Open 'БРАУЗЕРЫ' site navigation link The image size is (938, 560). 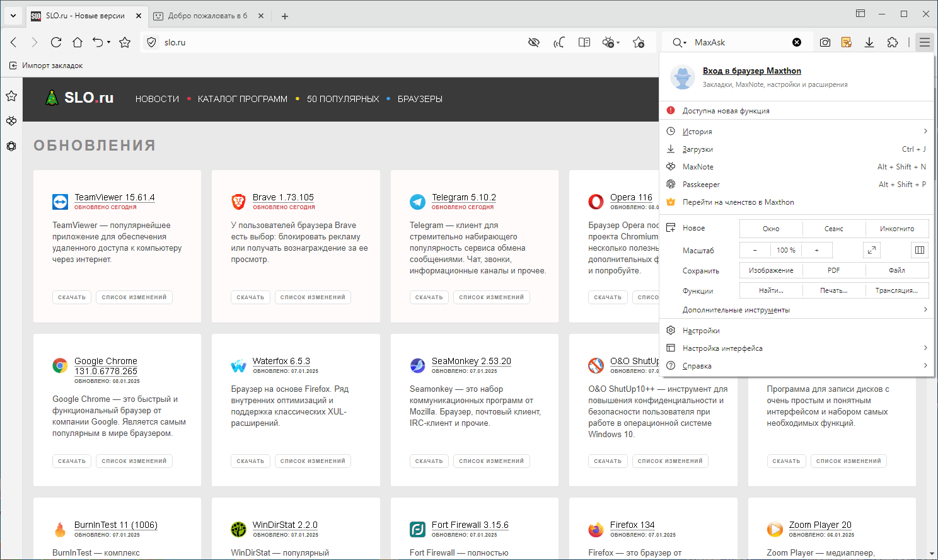coord(420,99)
